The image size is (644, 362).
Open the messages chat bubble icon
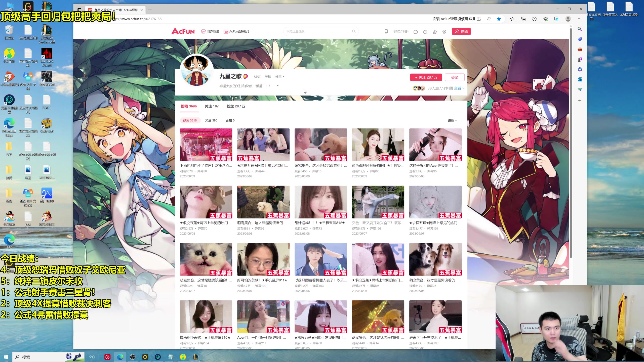pyautogui.click(x=416, y=32)
